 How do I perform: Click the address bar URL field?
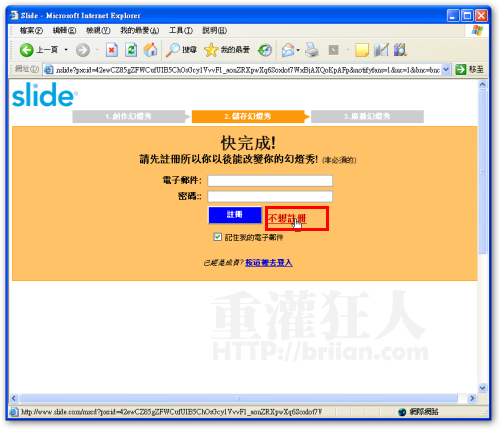[247, 70]
